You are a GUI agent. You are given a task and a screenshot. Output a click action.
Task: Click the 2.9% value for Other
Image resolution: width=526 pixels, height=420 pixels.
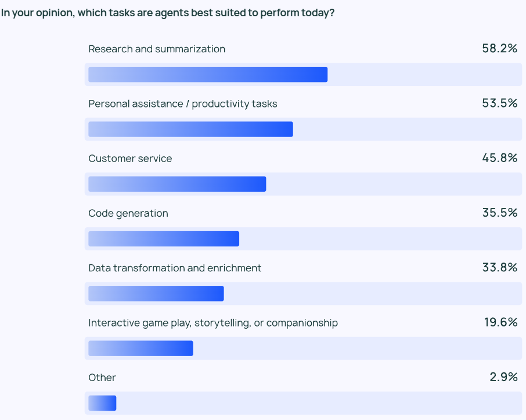(503, 377)
